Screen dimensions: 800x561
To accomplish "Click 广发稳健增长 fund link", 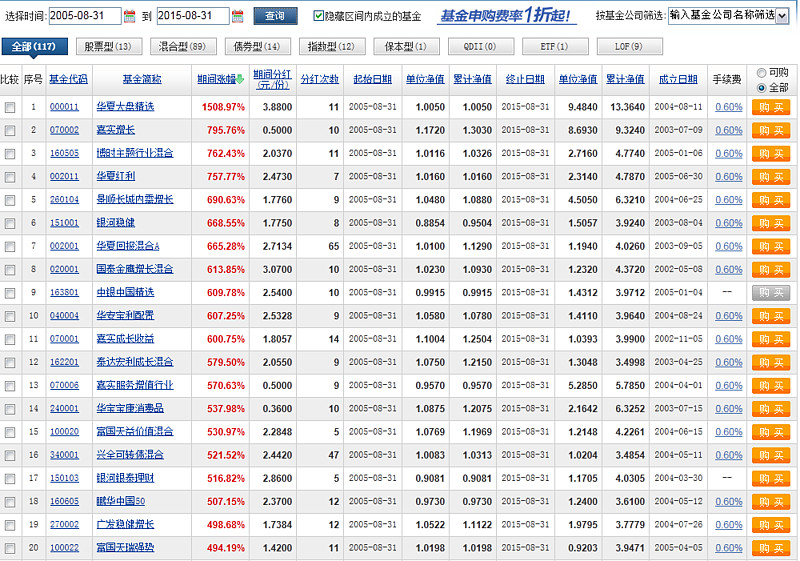I will click(126, 524).
